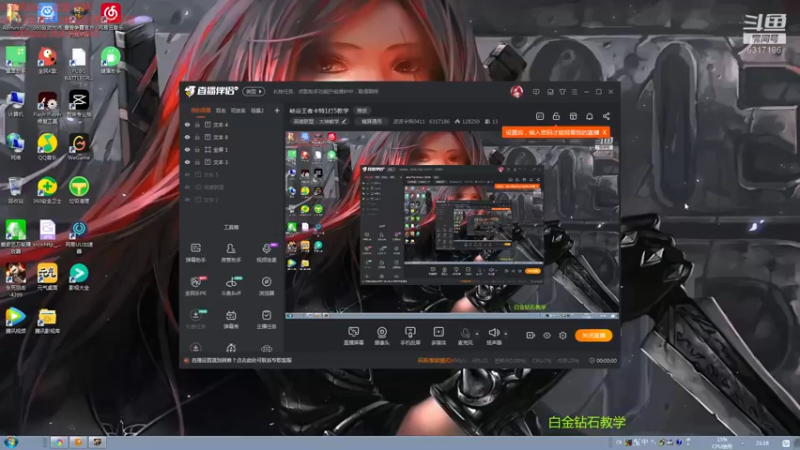Click the skin shirt icon in title bar
Screen dimensions: 800x450
coord(562,92)
